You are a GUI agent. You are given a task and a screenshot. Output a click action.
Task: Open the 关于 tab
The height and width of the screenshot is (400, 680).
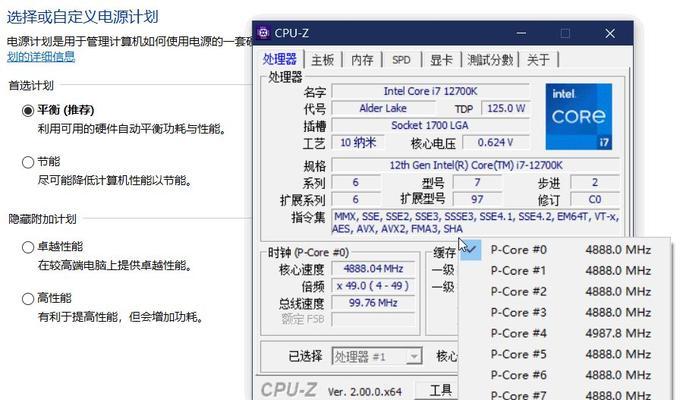538,60
